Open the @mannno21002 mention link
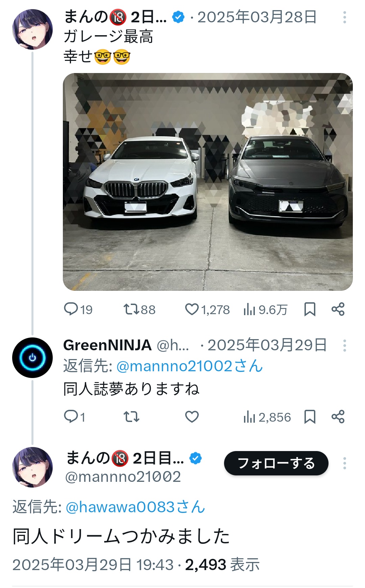Screen dimensions: 365x588 (189, 366)
